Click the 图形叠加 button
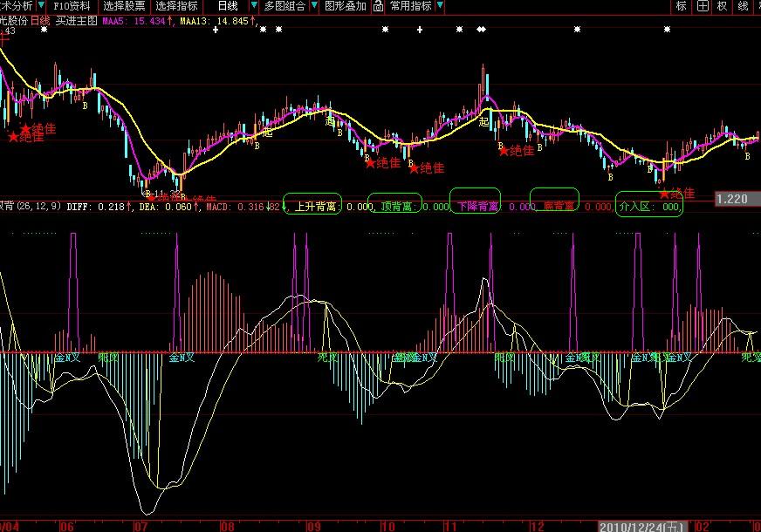Screen dimensions: 761x532 click(x=344, y=6)
